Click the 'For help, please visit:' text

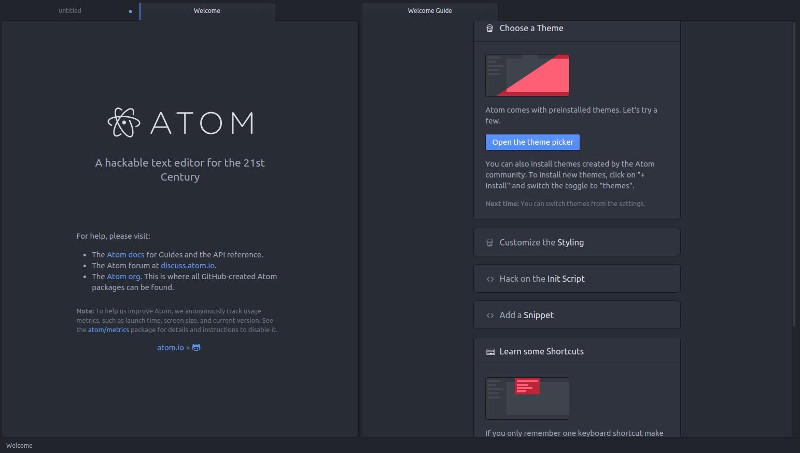click(x=113, y=236)
